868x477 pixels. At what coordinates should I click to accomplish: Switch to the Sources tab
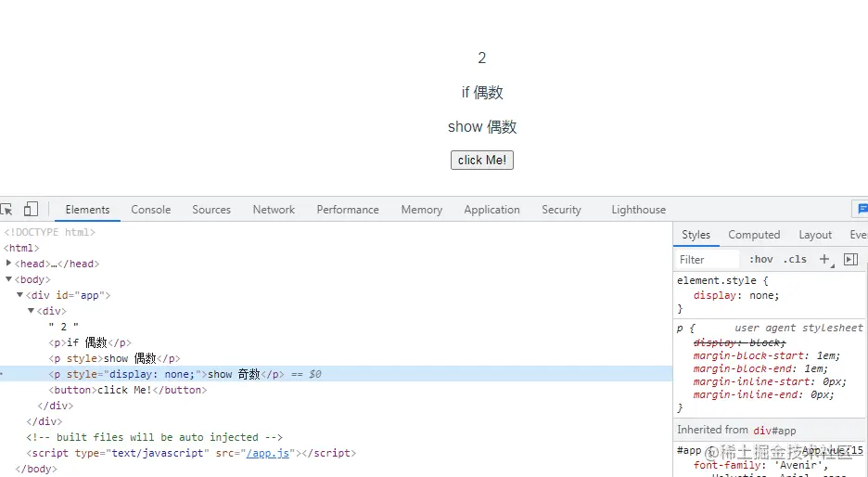[x=211, y=210]
